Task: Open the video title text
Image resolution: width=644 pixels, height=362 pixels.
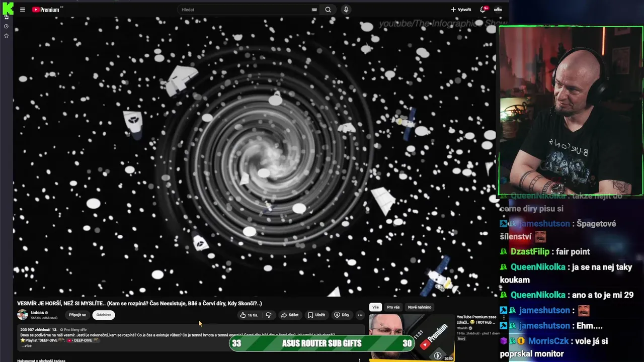Action: pyautogui.click(x=139, y=304)
